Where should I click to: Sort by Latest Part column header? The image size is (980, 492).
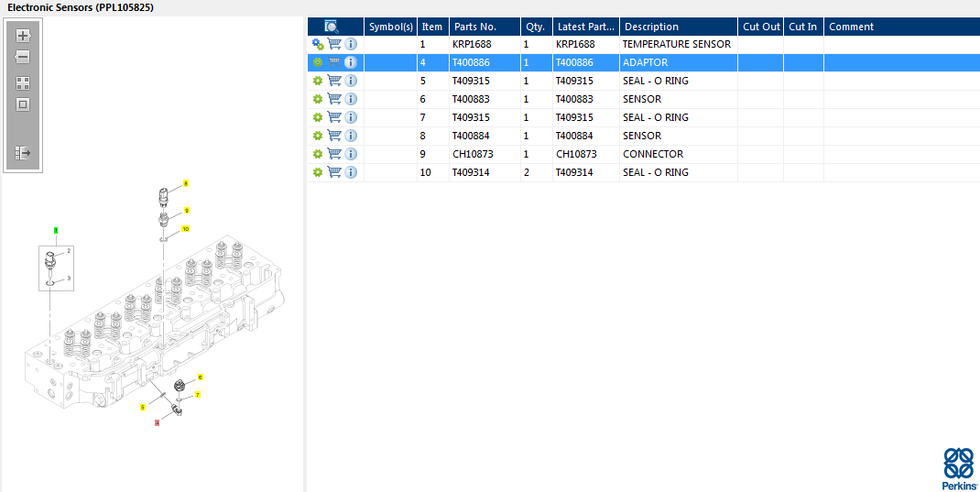[x=585, y=27]
